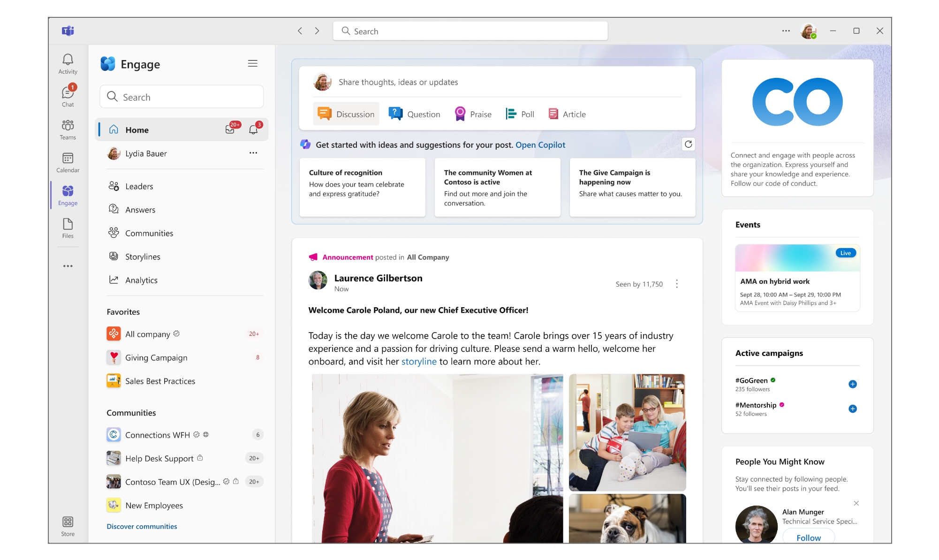Select the Question post type tab

tap(415, 114)
